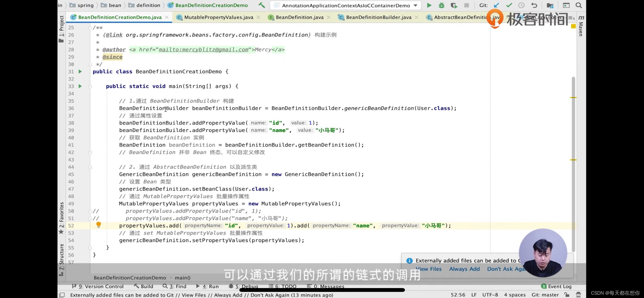Open the Build tool window
This screenshot has height=298, width=644.
[144, 286]
